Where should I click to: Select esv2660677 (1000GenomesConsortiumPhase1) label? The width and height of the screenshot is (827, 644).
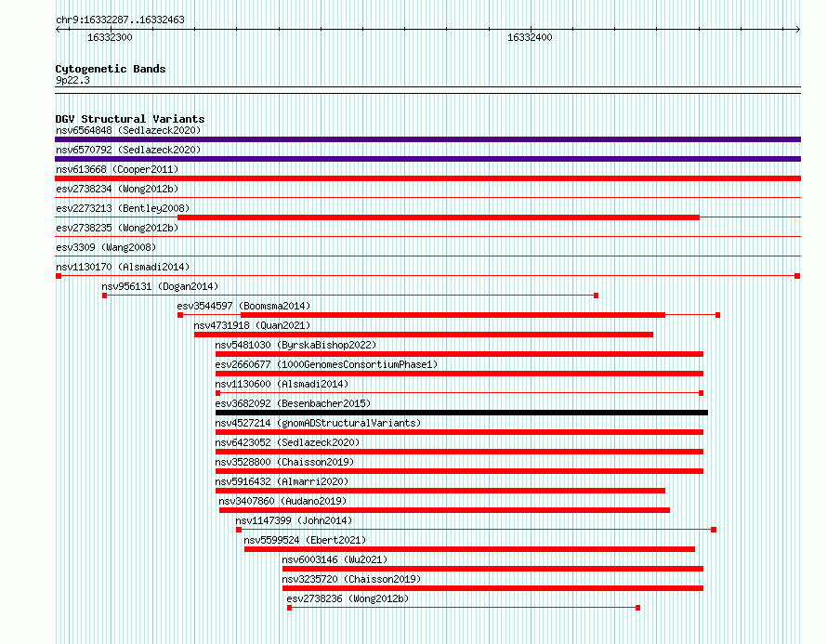(x=326, y=364)
